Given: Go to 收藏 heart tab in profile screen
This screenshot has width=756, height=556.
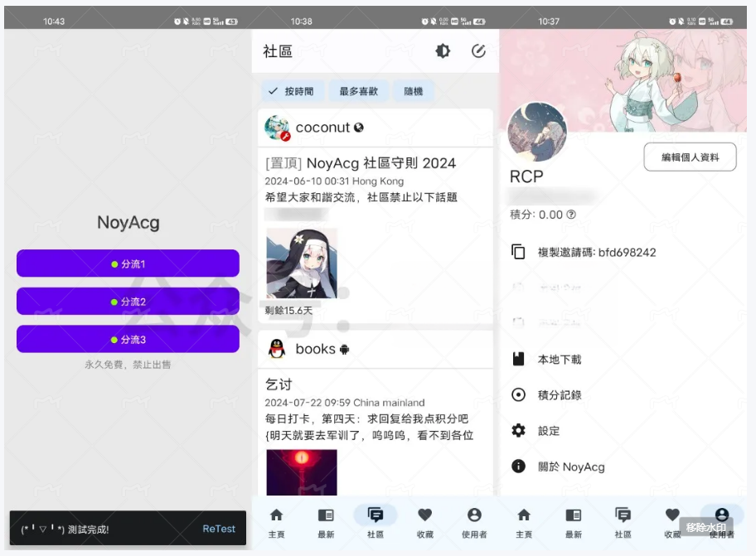Looking at the screenshot, I should pos(672,523).
